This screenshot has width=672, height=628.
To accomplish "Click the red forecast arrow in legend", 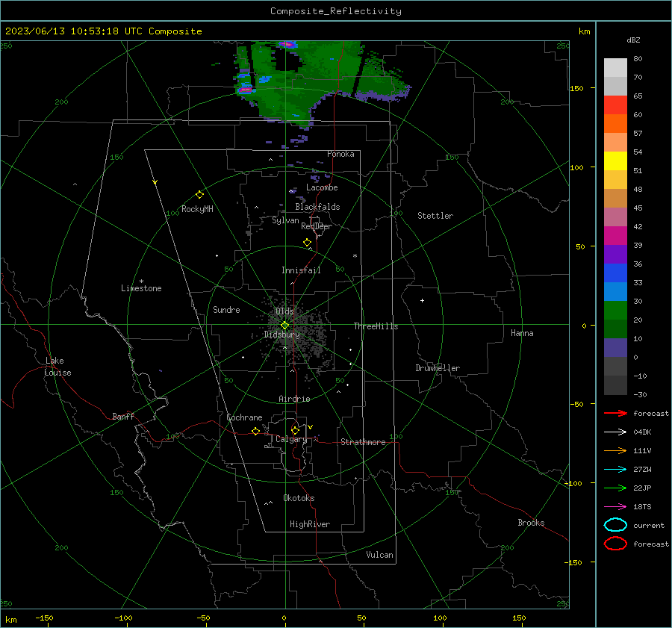I will (615, 413).
